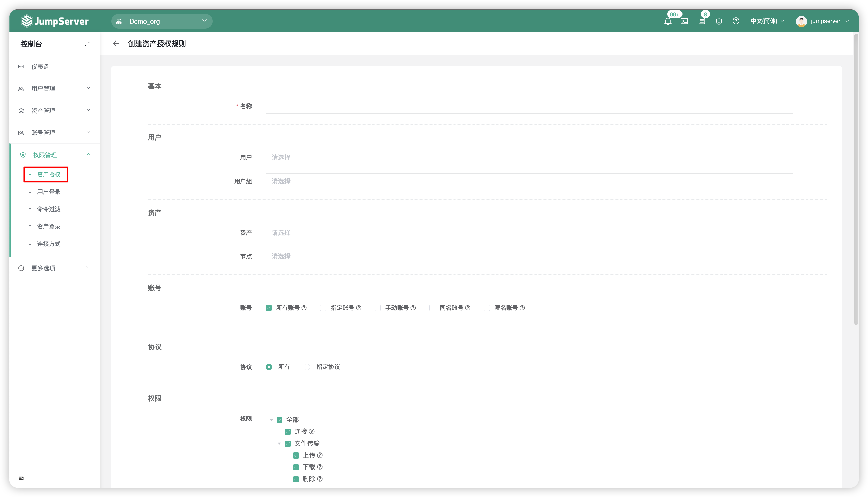Go back using the arrow icon
Viewport: 868px width, 497px height.
coord(116,43)
